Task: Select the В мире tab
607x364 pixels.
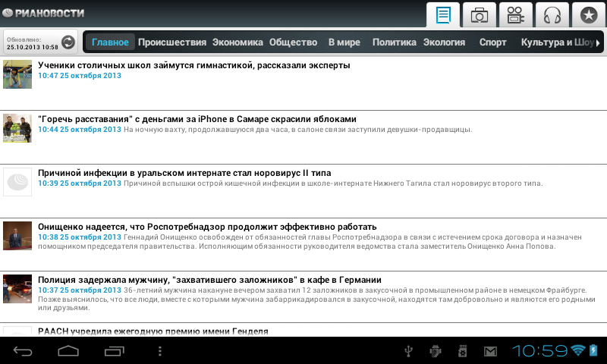Action: click(x=344, y=42)
